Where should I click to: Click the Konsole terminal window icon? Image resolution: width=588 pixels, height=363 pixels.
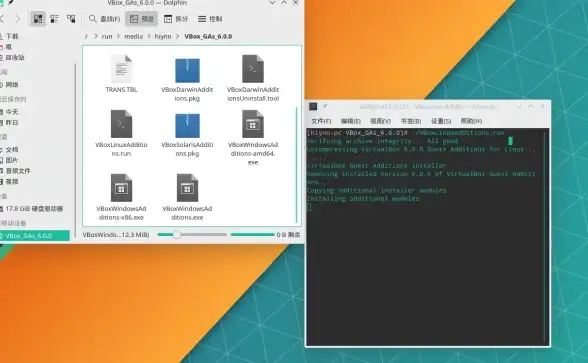pyautogui.click(x=313, y=106)
